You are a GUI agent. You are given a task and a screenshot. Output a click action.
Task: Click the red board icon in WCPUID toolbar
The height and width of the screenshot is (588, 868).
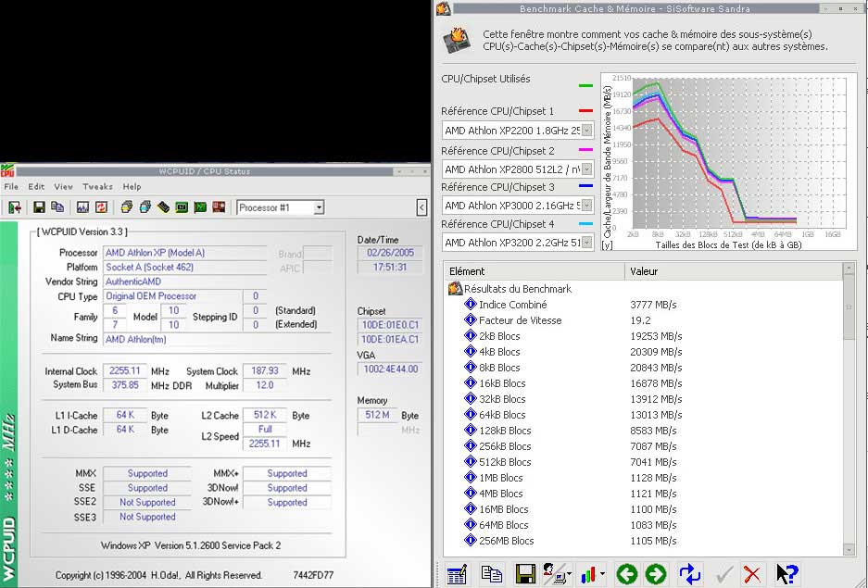click(x=219, y=207)
